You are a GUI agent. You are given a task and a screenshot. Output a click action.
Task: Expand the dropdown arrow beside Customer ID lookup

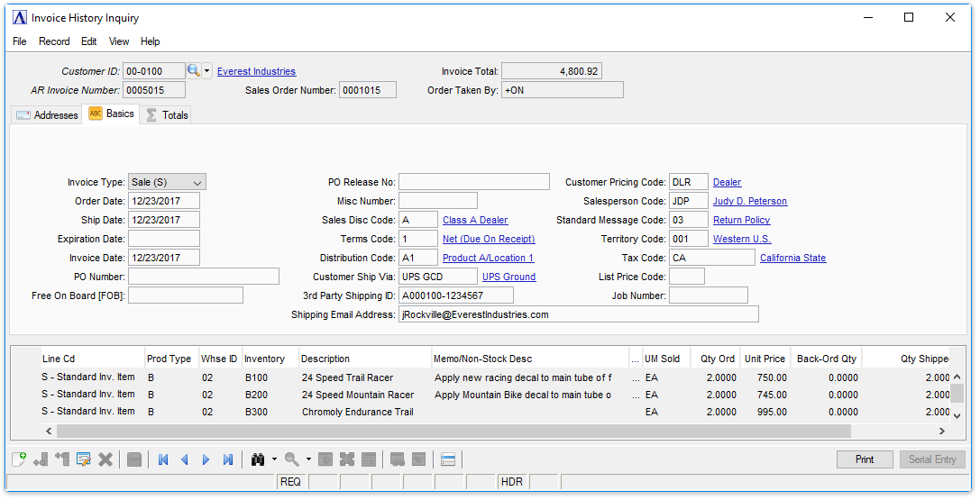(207, 71)
